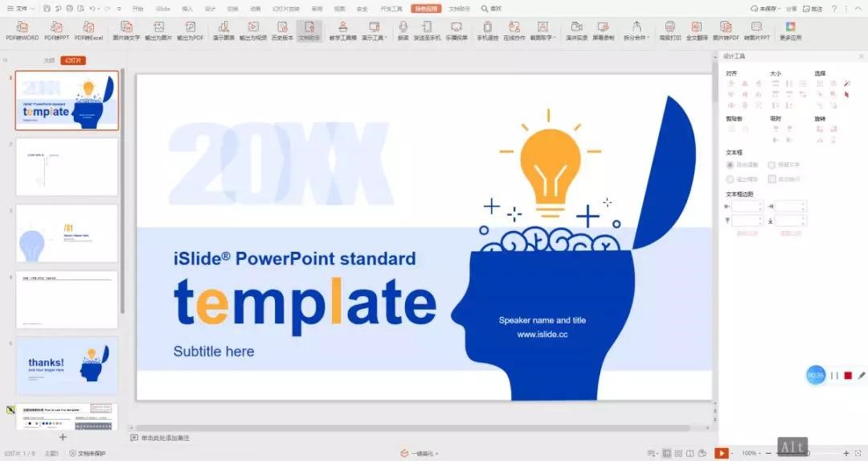Open the 设计 ribbon tab
Image resolution: width=868 pixels, height=461 pixels.
[x=211, y=9]
